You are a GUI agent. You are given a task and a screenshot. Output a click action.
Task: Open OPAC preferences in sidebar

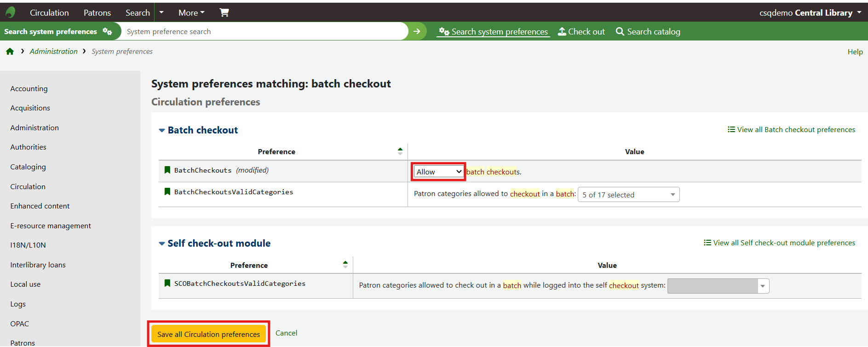(x=20, y=324)
